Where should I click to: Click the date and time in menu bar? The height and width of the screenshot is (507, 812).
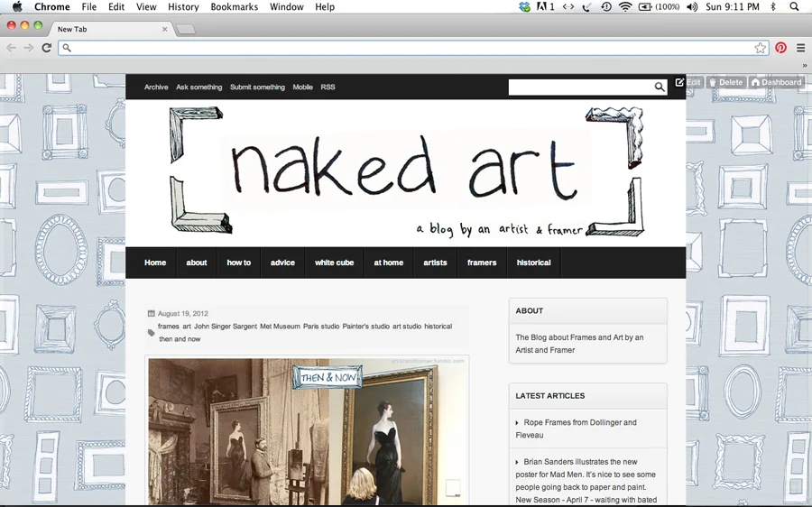click(733, 6)
